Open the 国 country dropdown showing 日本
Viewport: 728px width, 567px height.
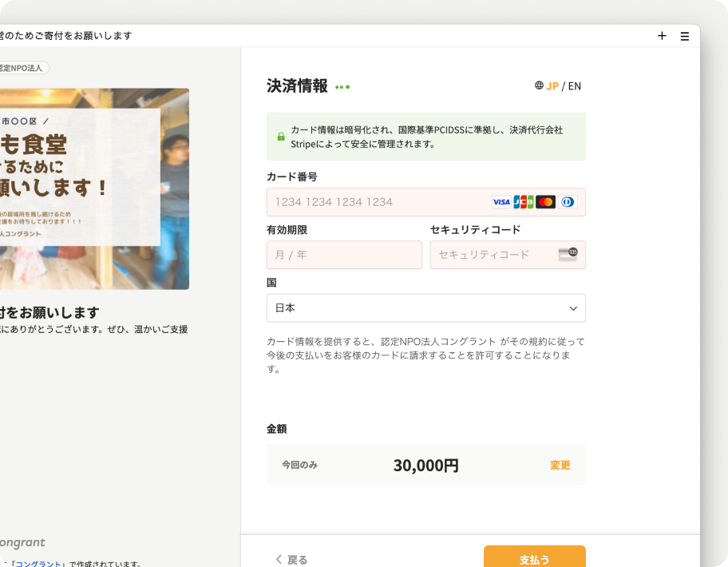[x=425, y=308]
